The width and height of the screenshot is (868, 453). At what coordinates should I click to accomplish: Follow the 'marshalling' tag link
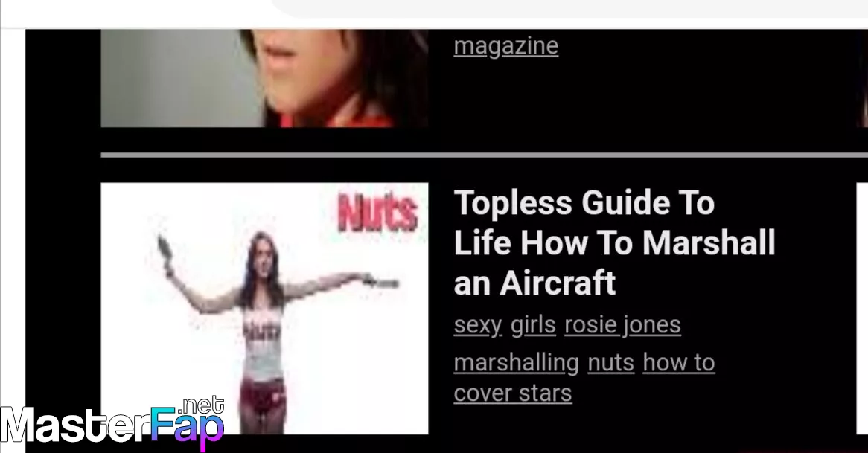[517, 363]
